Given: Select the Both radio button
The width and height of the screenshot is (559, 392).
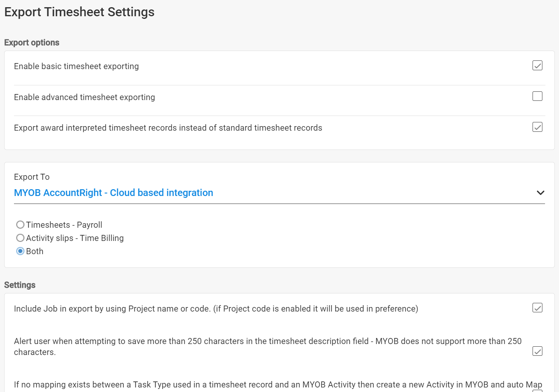Looking at the screenshot, I should click(20, 251).
